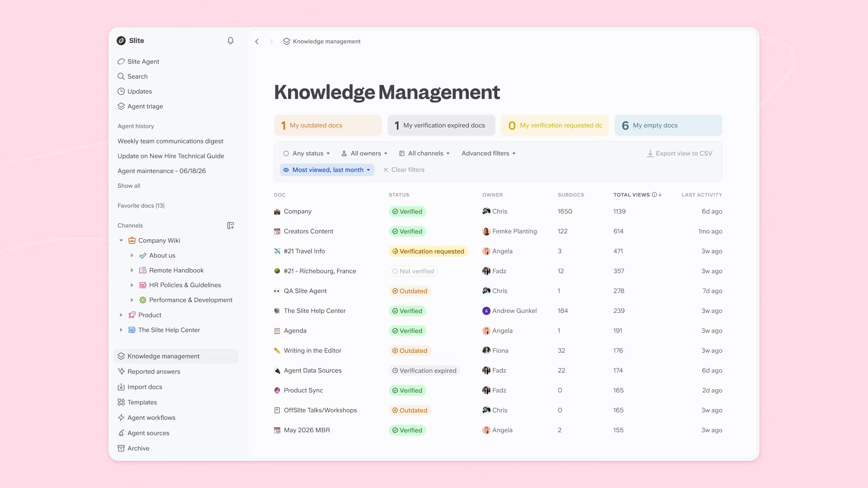Image resolution: width=868 pixels, height=488 pixels.
Task: Open Update on New Hire Technical Guide
Action: 171,156
